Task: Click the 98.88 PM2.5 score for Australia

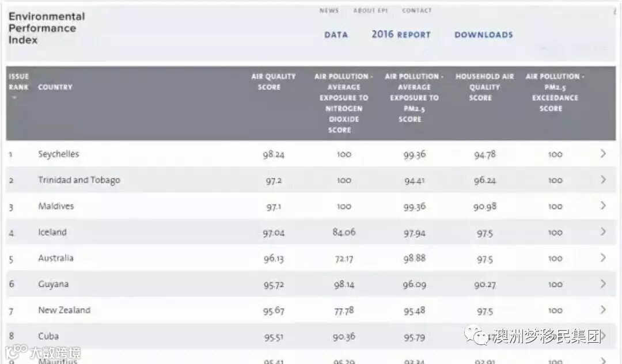Action: [x=414, y=258]
